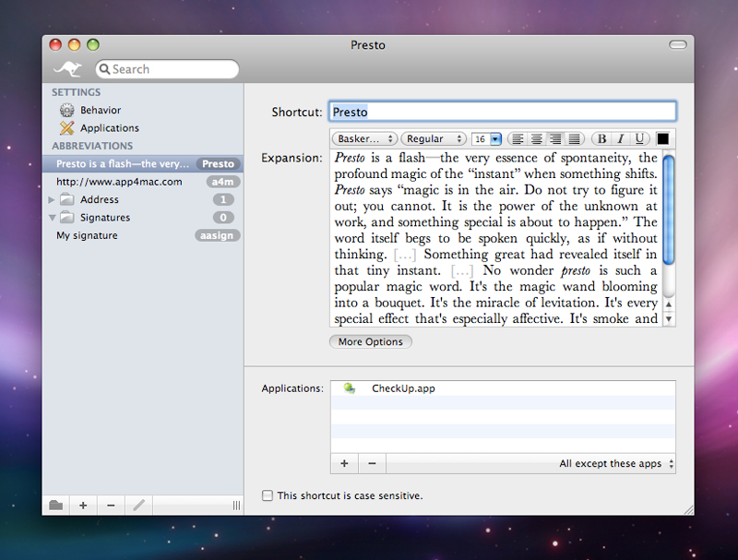Expand the Address folder disclosure triangle
738x560 pixels.
coord(52,199)
